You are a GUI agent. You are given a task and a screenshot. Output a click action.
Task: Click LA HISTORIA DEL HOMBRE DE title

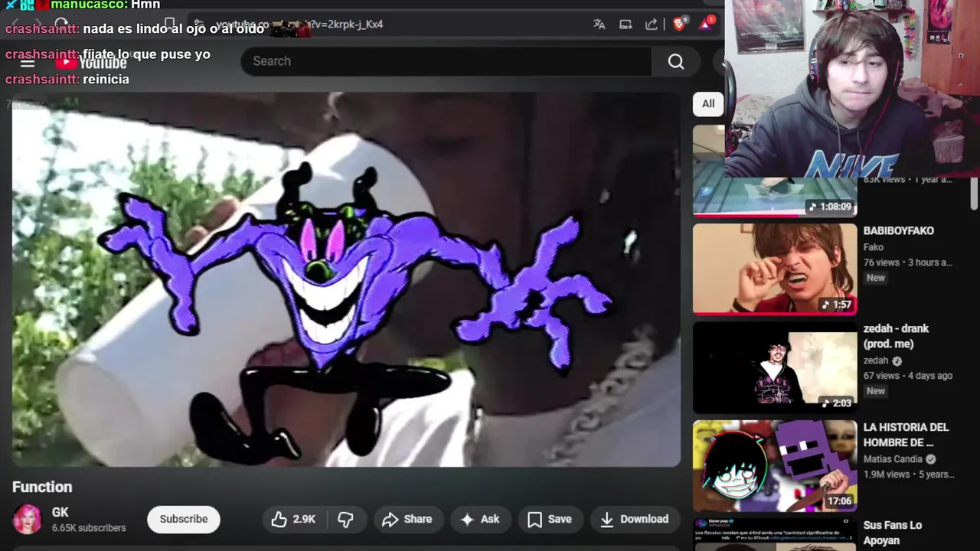pos(906,435)
